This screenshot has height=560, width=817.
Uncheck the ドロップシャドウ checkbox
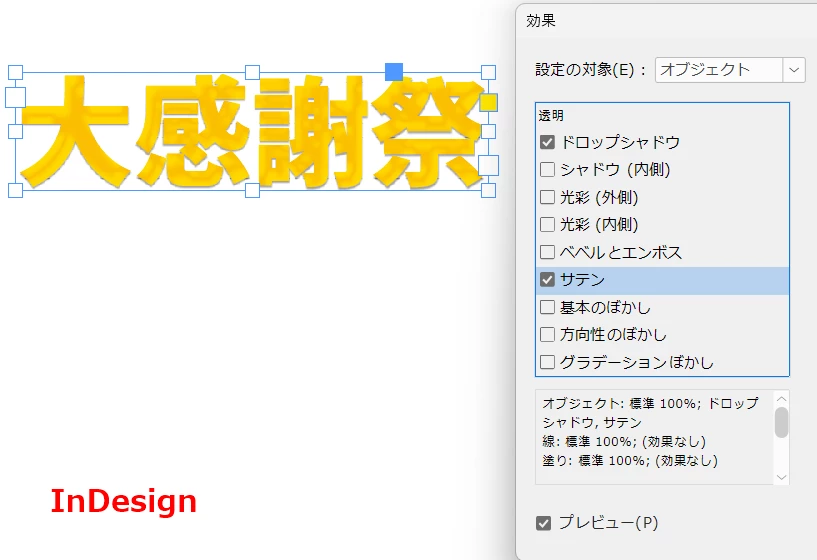[547, 142]
